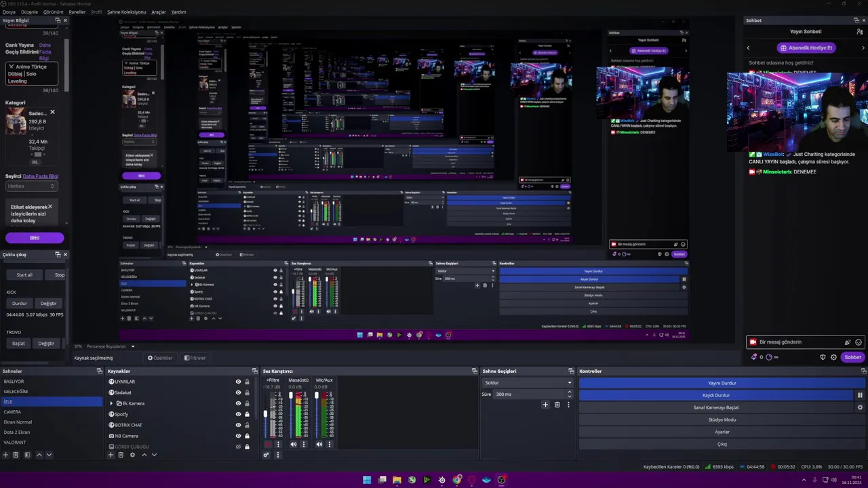The image size is (868, 488).
Task: Open Masaüstü channel options three dots
Action: point(303,445)
